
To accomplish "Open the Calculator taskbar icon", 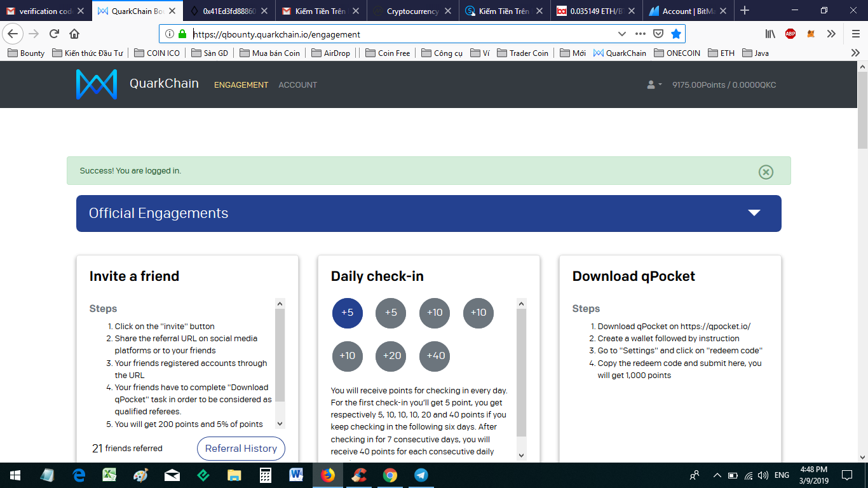I will (x=266, y=475).
